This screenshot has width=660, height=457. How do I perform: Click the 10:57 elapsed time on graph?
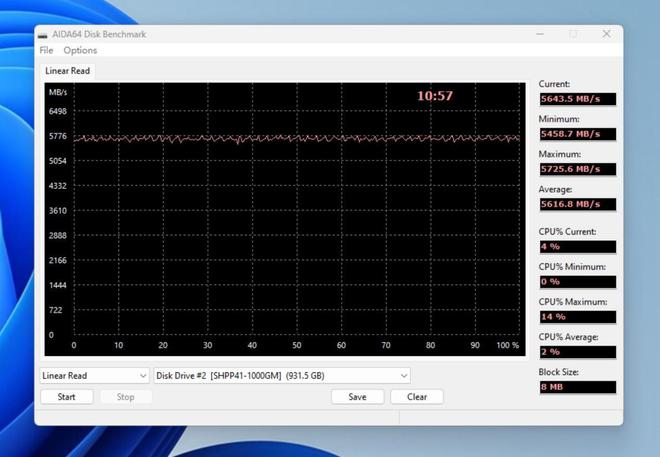435,96
